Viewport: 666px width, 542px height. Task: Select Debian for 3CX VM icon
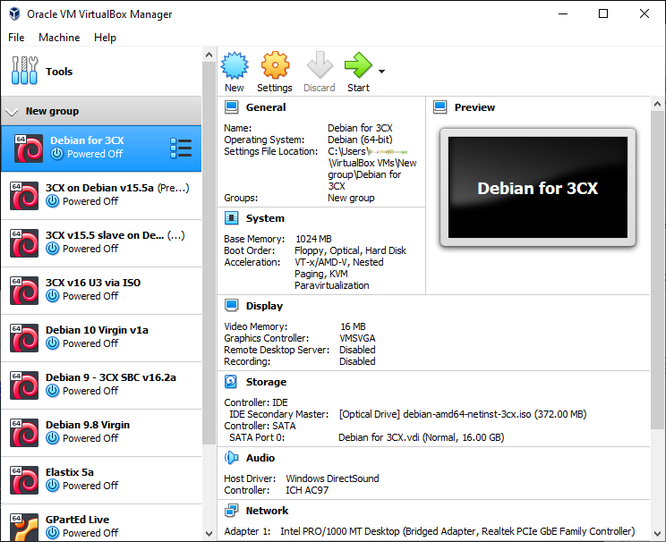[28, 148]
